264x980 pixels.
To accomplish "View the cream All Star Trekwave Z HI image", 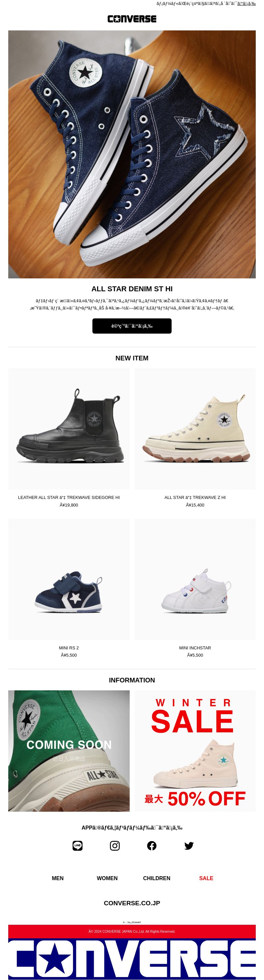I will click(195, 429).
